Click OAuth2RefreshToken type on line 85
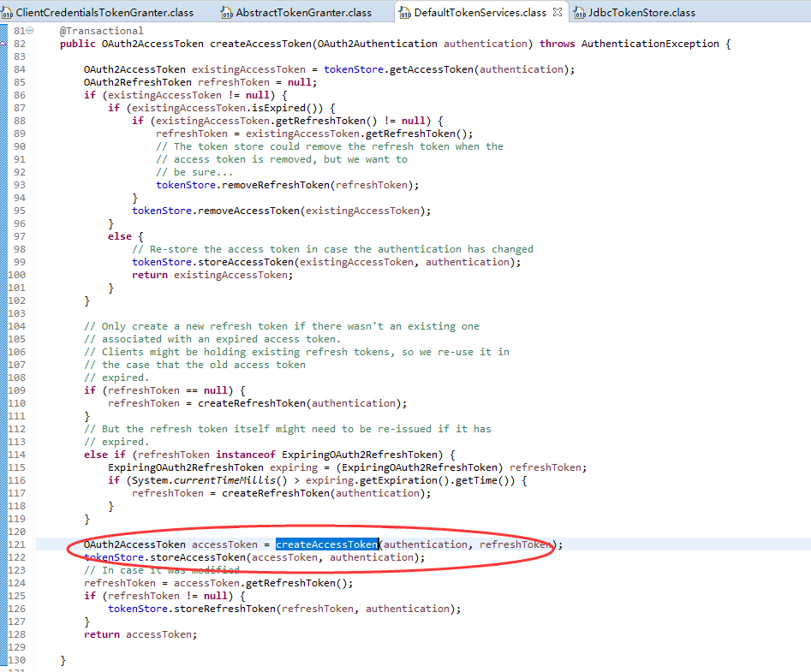This screenshot has height=672, width=811. click(138, 82)
